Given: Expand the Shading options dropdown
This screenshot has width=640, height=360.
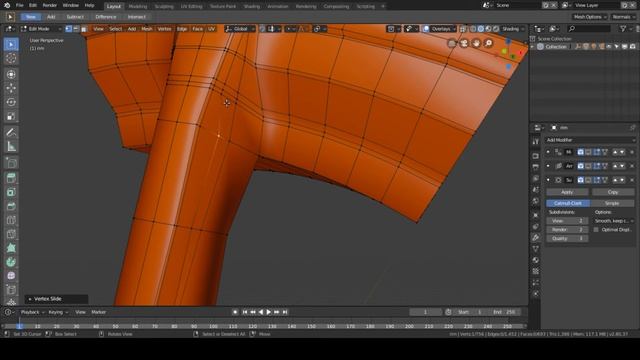Looking at the screenshot, I should 513,29.
